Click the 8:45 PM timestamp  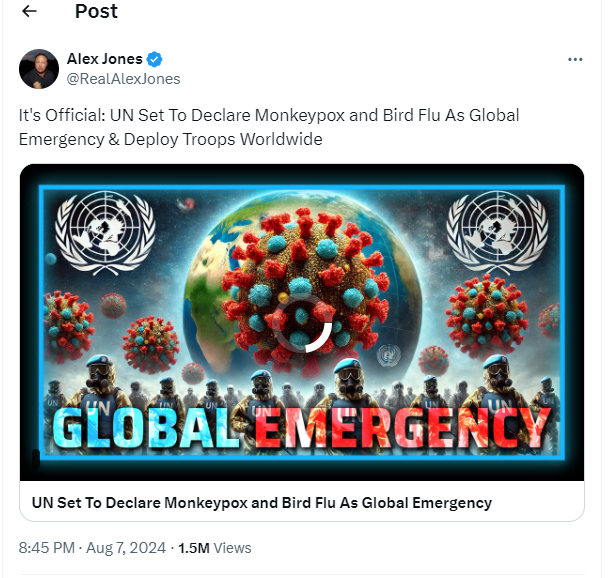[46, 548]
